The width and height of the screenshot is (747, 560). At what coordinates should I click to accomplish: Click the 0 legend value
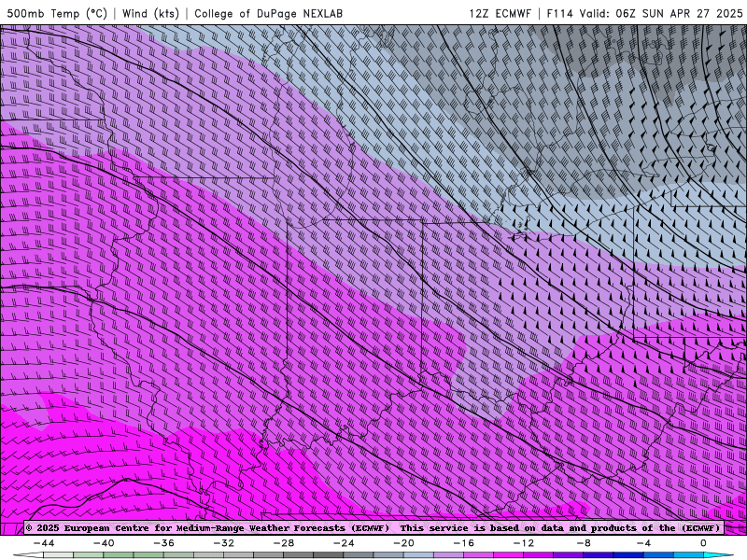point(704,543)
